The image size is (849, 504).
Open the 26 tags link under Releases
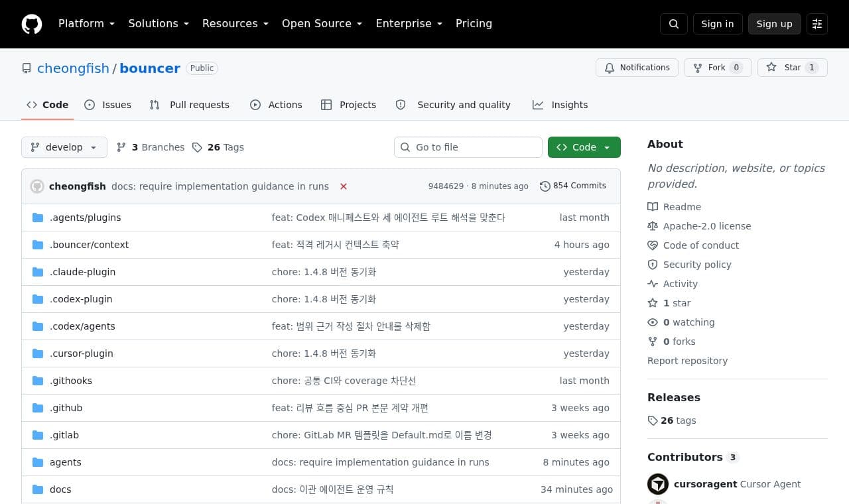[x=672, y=420]
